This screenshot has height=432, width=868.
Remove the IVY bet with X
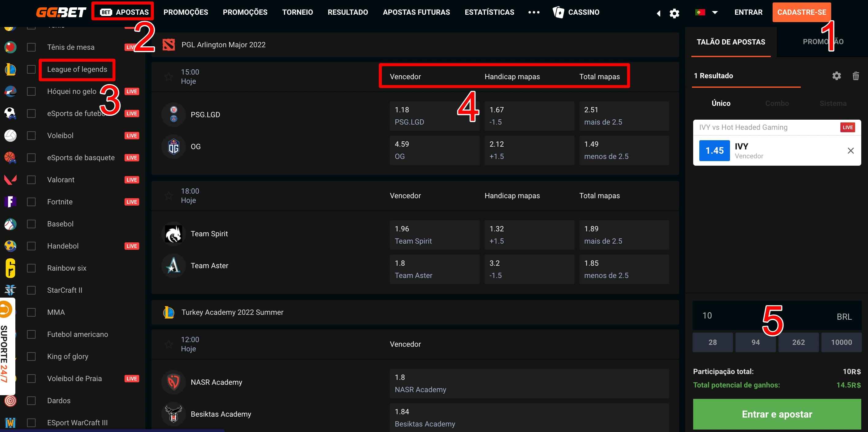(x=851, y=150)
